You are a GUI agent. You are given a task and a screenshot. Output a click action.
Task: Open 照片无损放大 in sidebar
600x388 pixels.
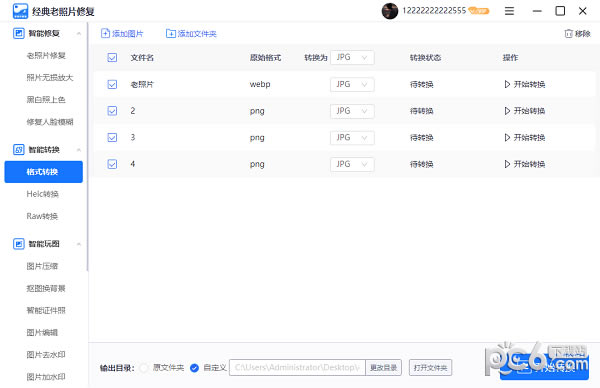coord(50,78)
